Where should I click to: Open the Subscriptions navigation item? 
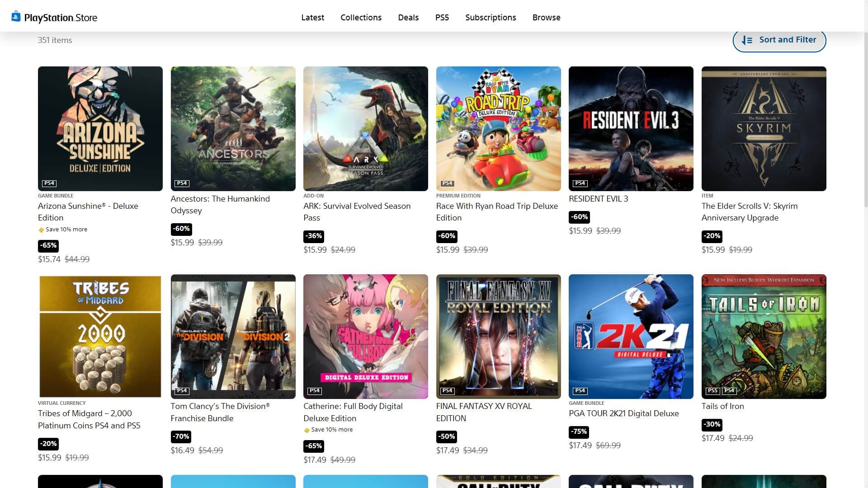491,17
